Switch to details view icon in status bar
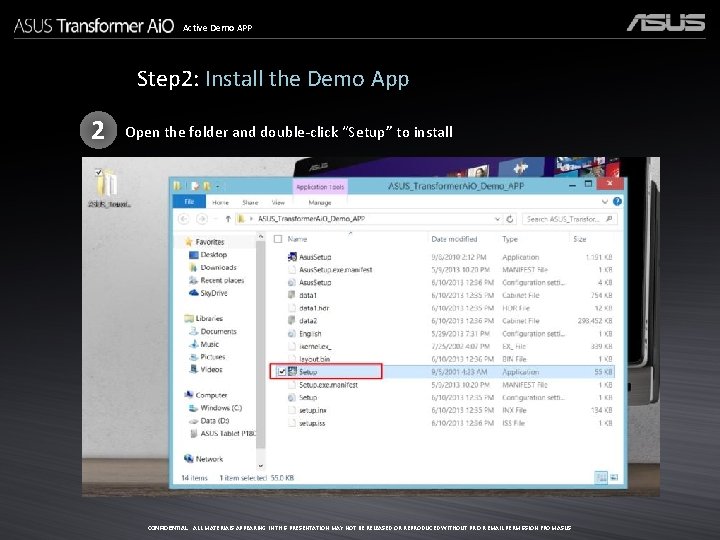Screen dimensions: 720x540 601,478
